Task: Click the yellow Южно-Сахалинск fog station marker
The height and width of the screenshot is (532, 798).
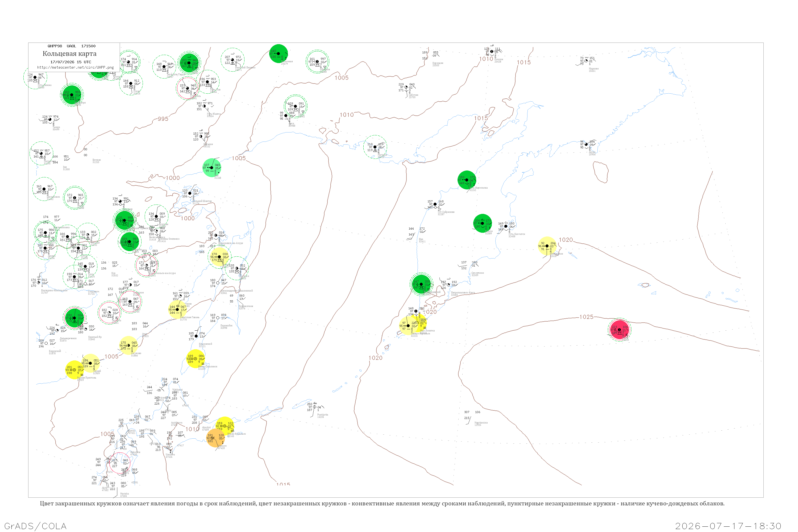Action: pyautogui.click(x=196, y=359)
